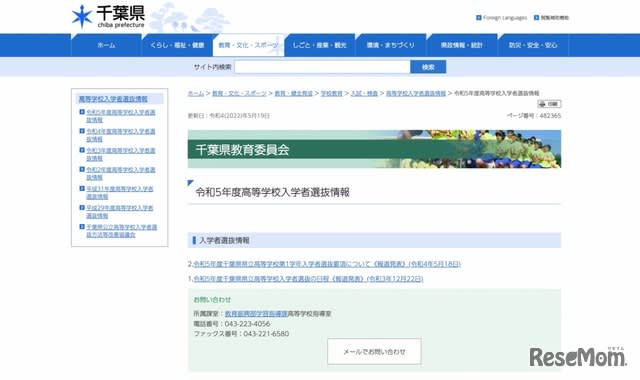The image size is (640, 380).
Task: Open item 1 link 入学者選抜の日程
Action: pyautogui.click(x=308, y=279)
